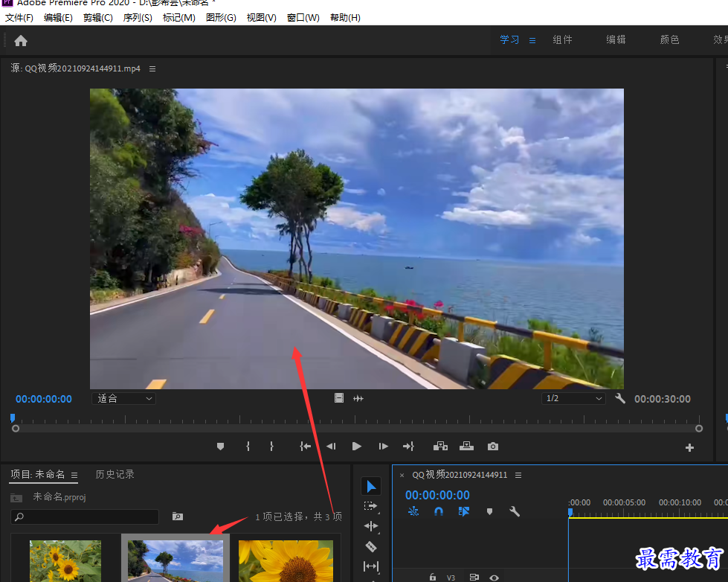728x582 pixels.
Task: Add a marker in Source monitor
Action: click(x=221, y=447)
